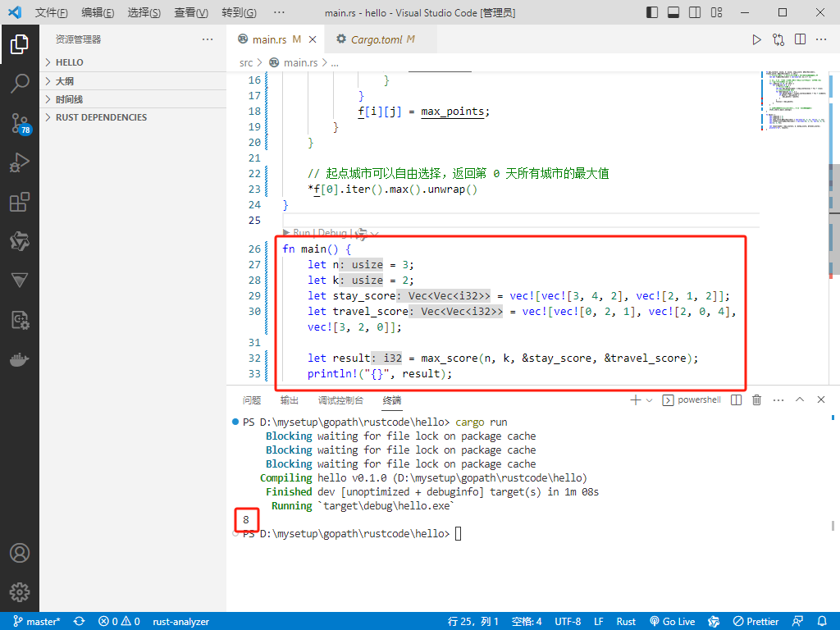
Task: Toggle bottom panel layout icon
Action: [673, 12]
